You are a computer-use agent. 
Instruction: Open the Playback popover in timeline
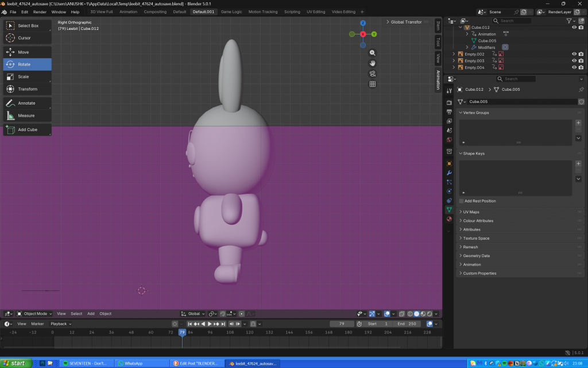tap(60, 324)
